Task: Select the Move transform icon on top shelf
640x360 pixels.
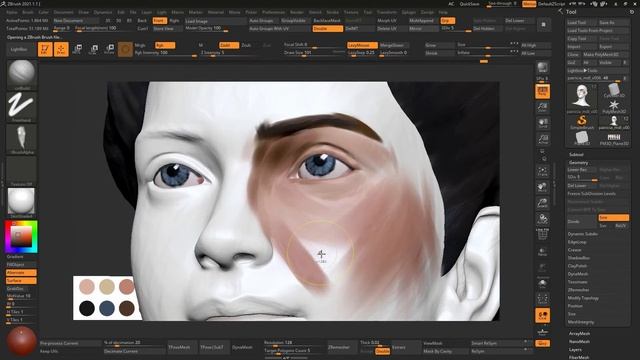Action: pyautogui.click(x=77, y=49)
